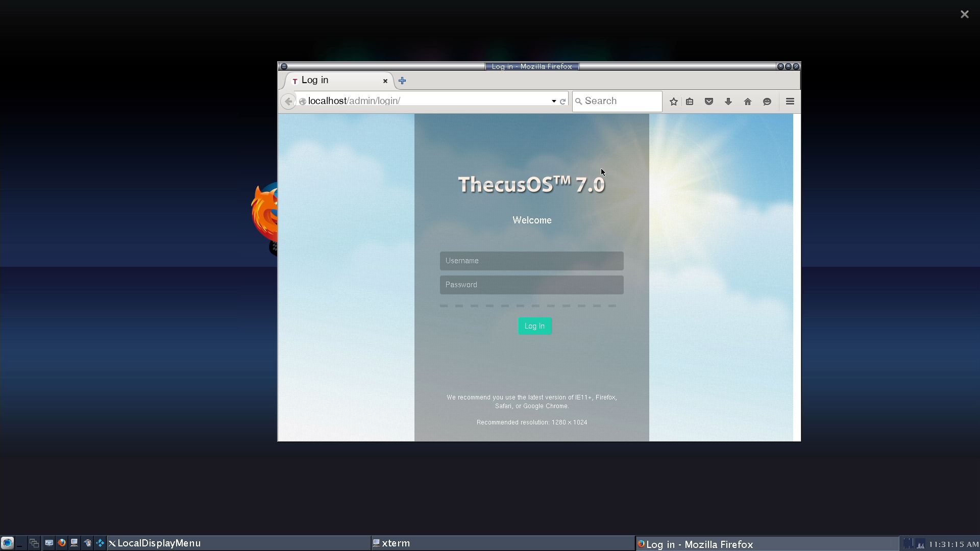The height and width of the screenshot is (551, 980).
Task: Click the Firefox back arrow button
Action: pyautogui.click(x=288, y=101)
